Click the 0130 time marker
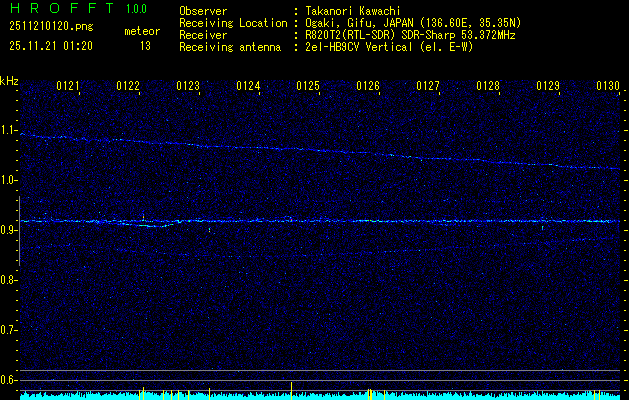 coord(608,87)
